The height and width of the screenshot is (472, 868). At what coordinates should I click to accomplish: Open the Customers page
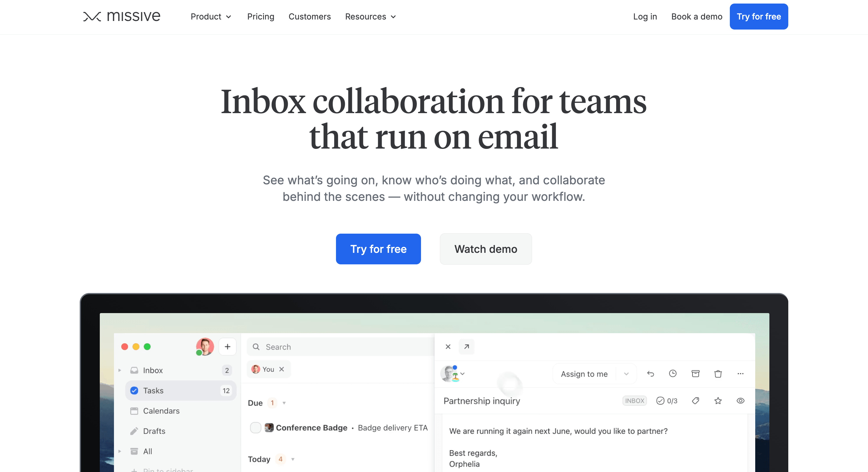(x=309, y=17)
